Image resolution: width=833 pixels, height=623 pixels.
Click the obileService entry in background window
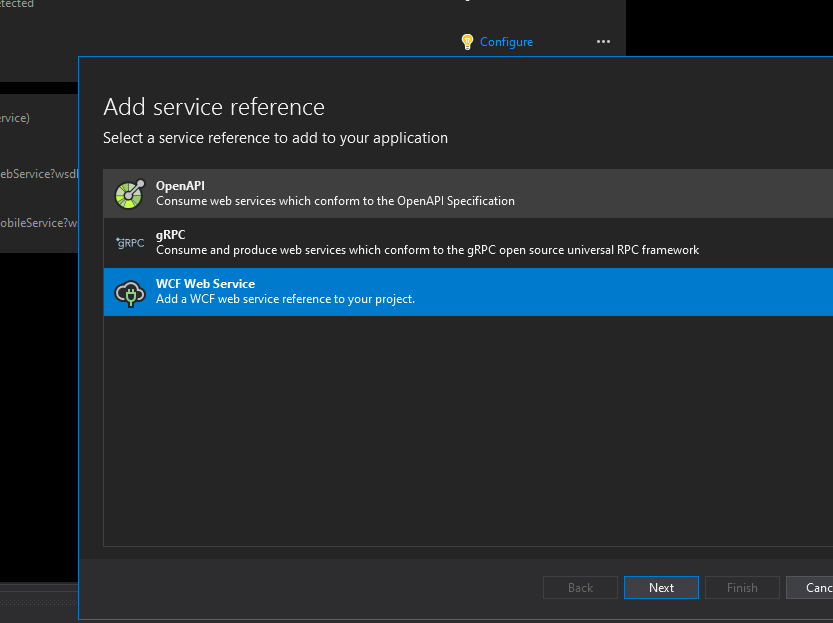(39, 223)
